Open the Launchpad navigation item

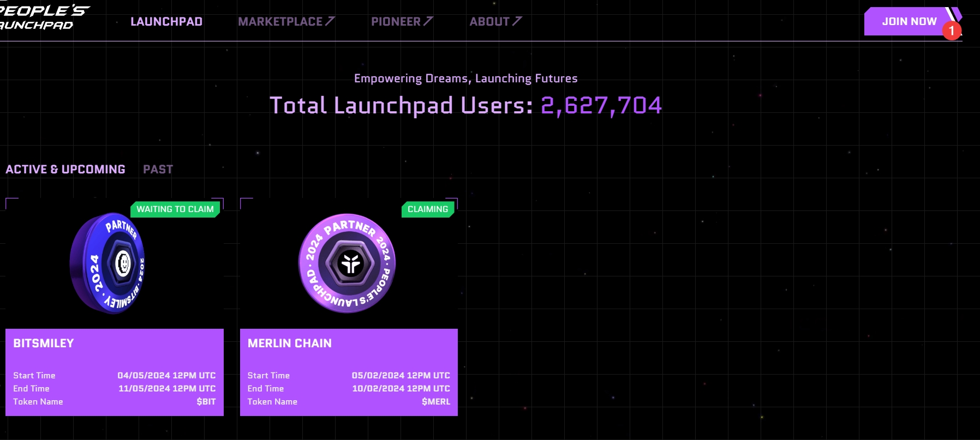(x=166, y=22)
